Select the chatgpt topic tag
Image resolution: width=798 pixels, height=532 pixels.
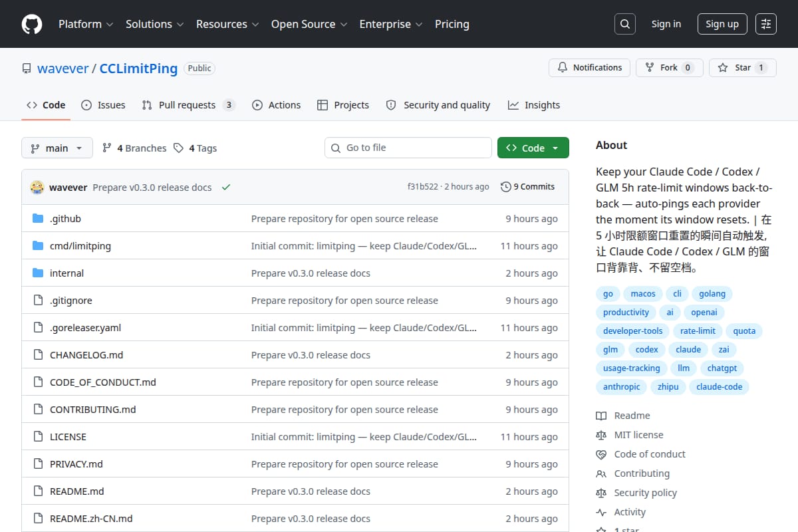722,368
